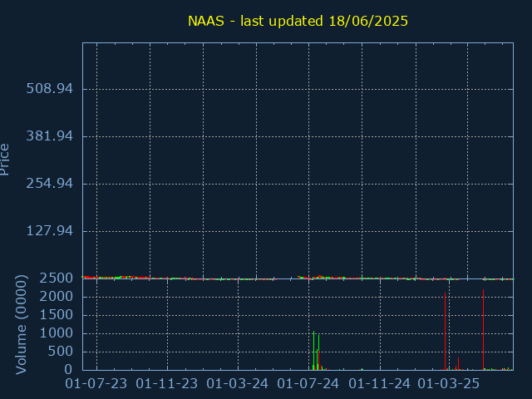Select the 2500 volume axis label

click(x=57, y=278)
